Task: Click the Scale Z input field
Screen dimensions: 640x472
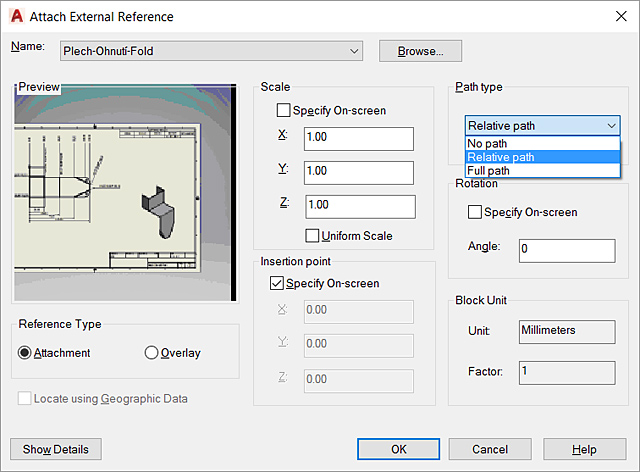Action: point(360,207)
